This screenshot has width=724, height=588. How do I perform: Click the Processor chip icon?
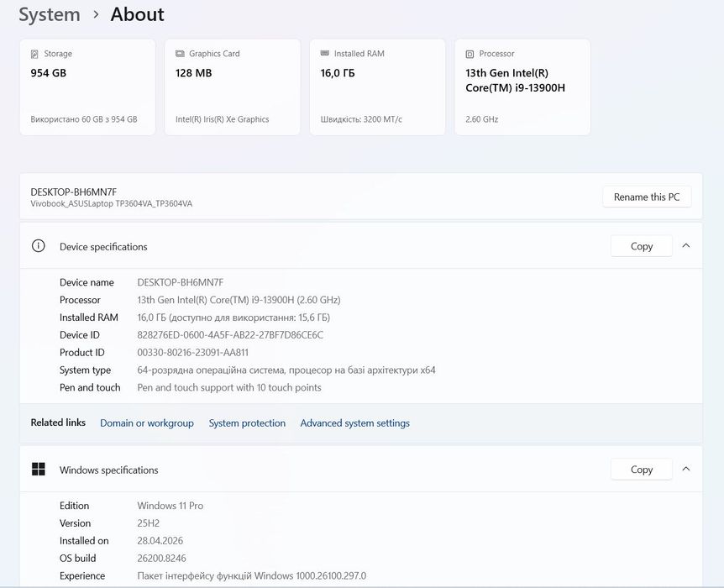470,54
